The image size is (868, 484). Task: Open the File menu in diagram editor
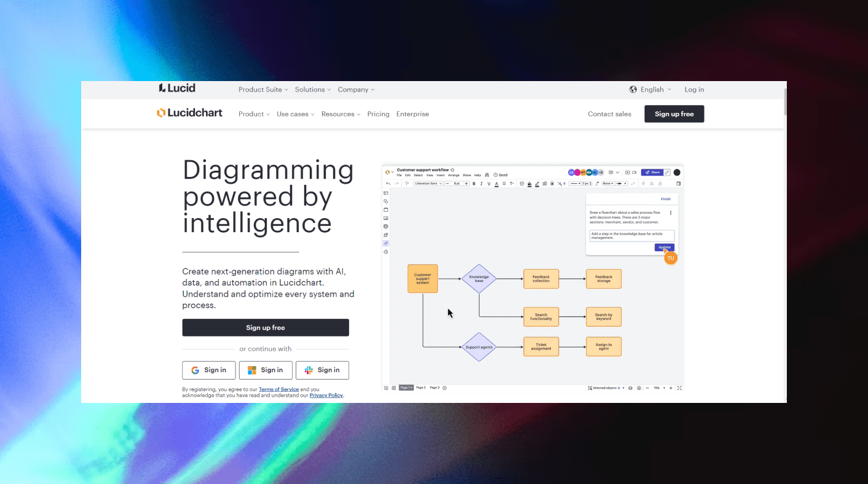pos(399,175)
